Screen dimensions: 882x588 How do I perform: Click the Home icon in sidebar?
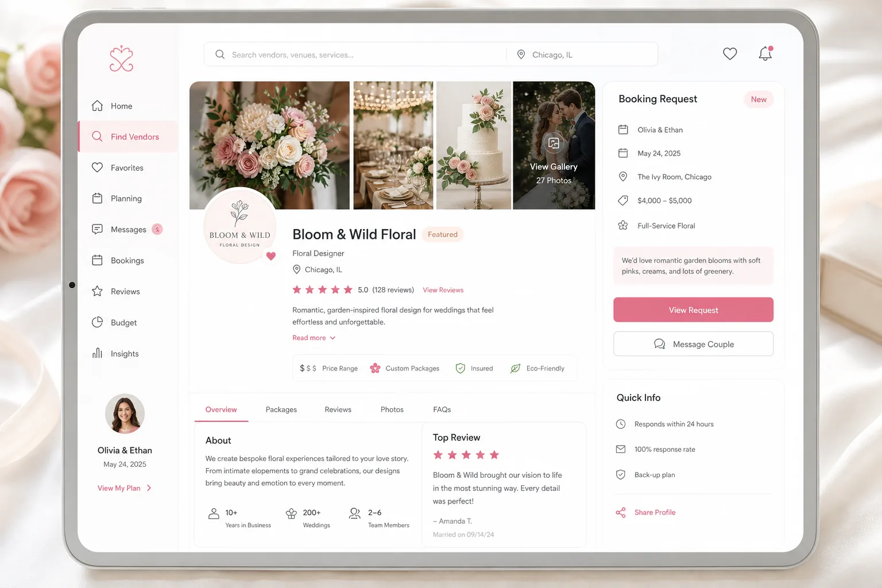98,106
